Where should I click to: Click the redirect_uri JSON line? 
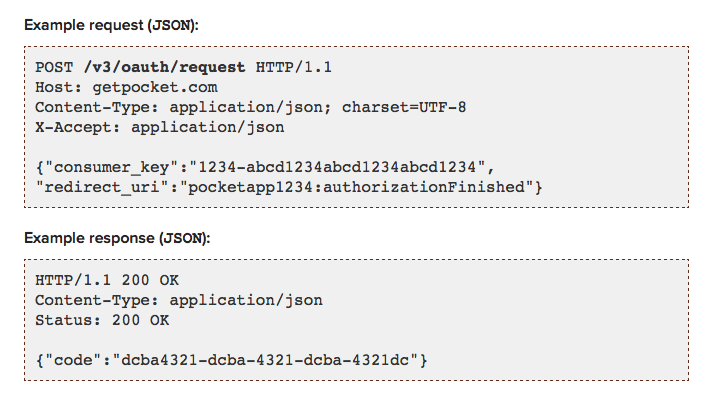point(289,187)
